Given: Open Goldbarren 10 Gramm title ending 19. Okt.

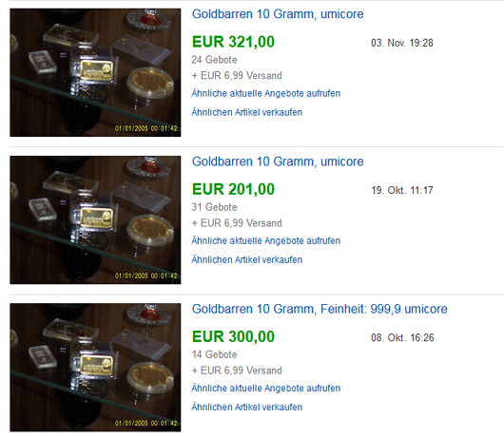Looking at the screenshot, I should (x=278, y=161).
